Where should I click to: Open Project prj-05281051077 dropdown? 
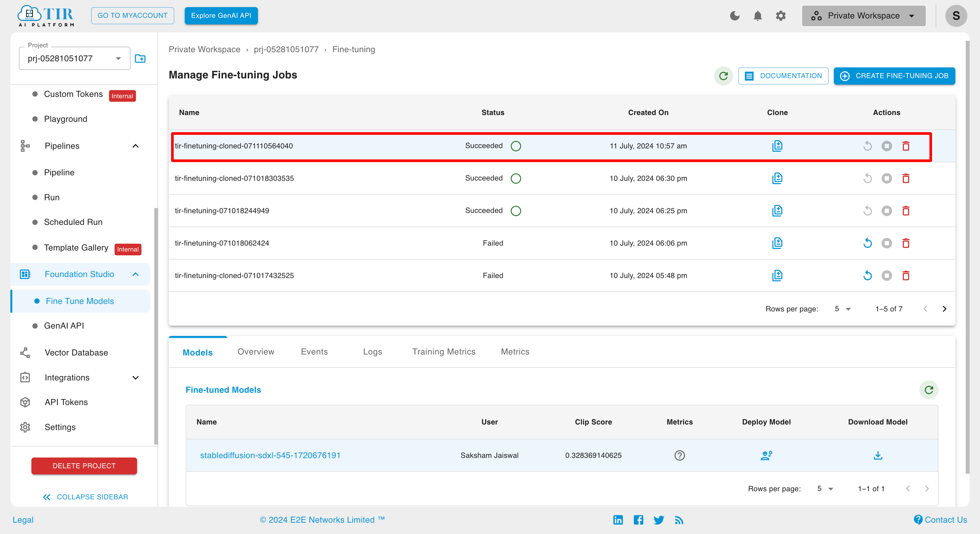coord(75,59)
